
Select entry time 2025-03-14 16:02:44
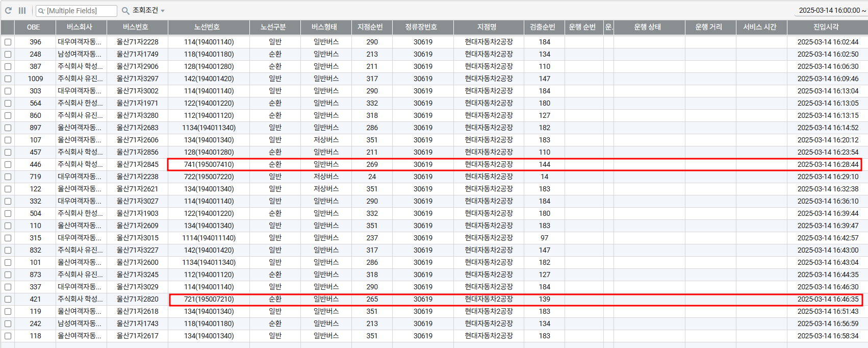click(x=828, y=42)
